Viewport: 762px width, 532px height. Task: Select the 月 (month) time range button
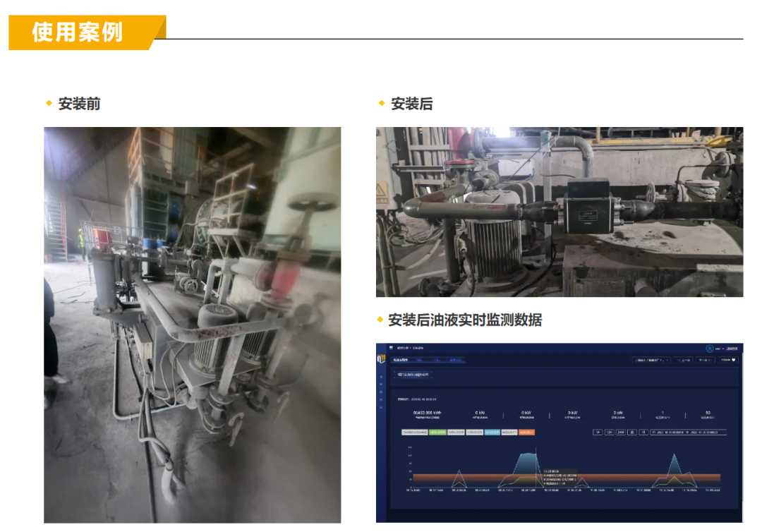[x=643, y=433]
